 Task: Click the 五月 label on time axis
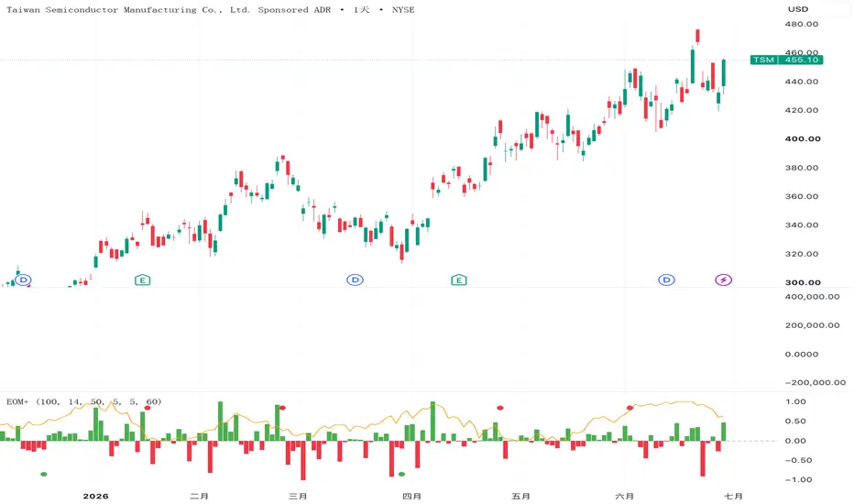[x=521, y=497]
